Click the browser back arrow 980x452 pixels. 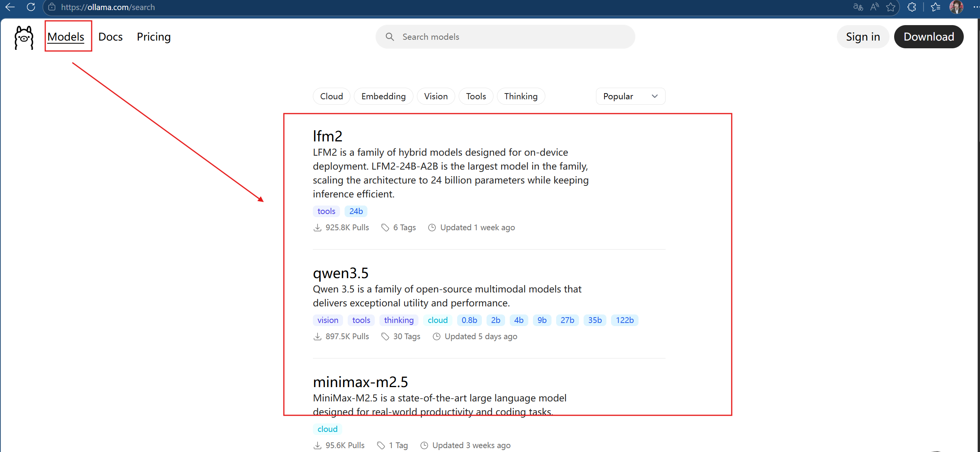(x=10, y=7)
